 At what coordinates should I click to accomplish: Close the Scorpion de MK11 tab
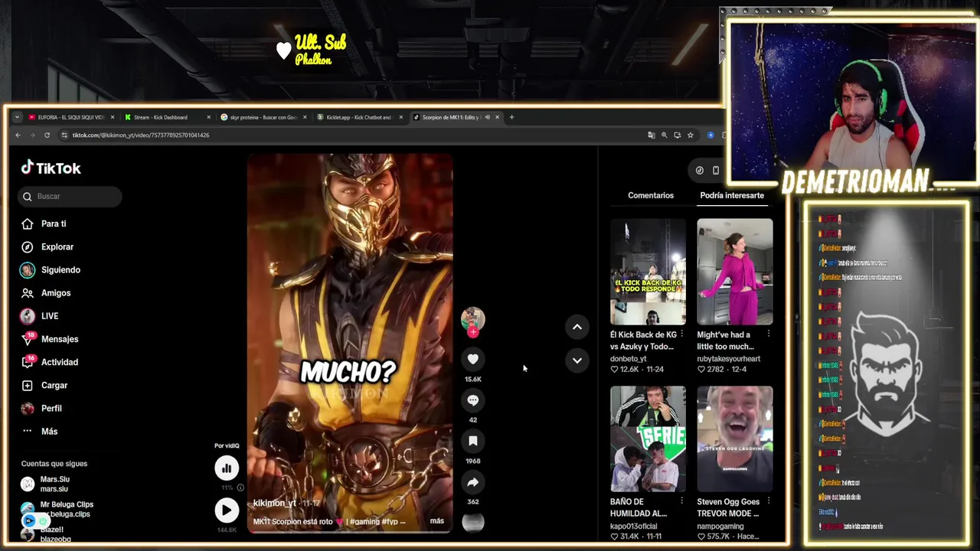pos(497,117)
